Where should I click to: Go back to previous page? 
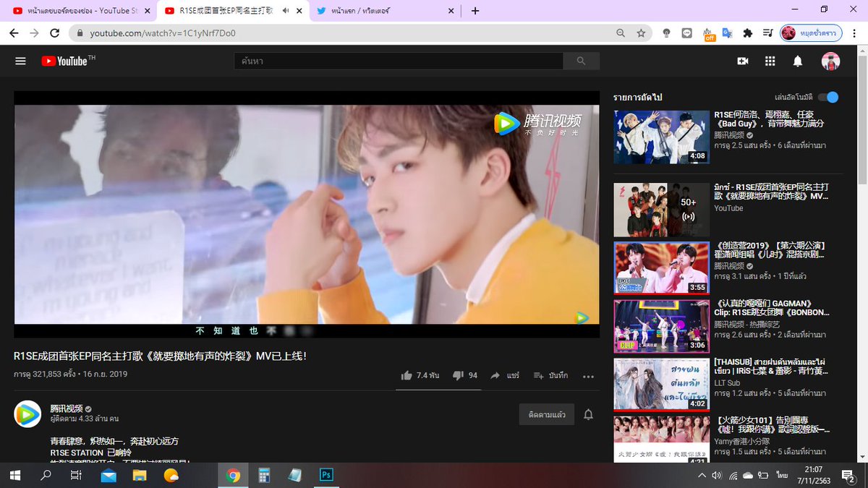click(x=14, y=33)
